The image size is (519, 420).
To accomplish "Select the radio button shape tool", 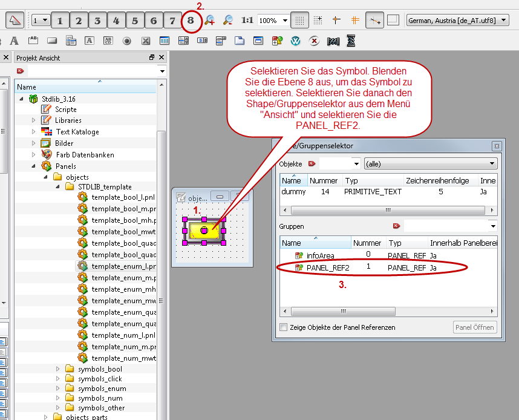I will 127,41.
